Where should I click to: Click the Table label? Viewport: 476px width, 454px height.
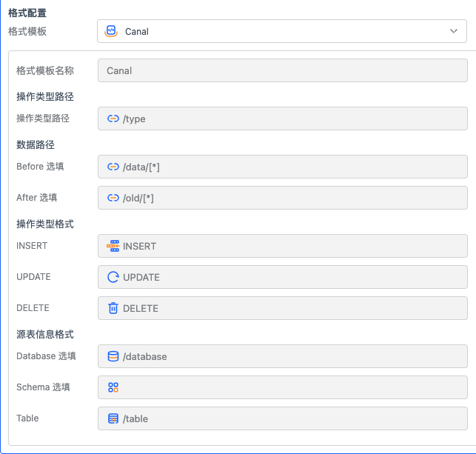[27, 418]
